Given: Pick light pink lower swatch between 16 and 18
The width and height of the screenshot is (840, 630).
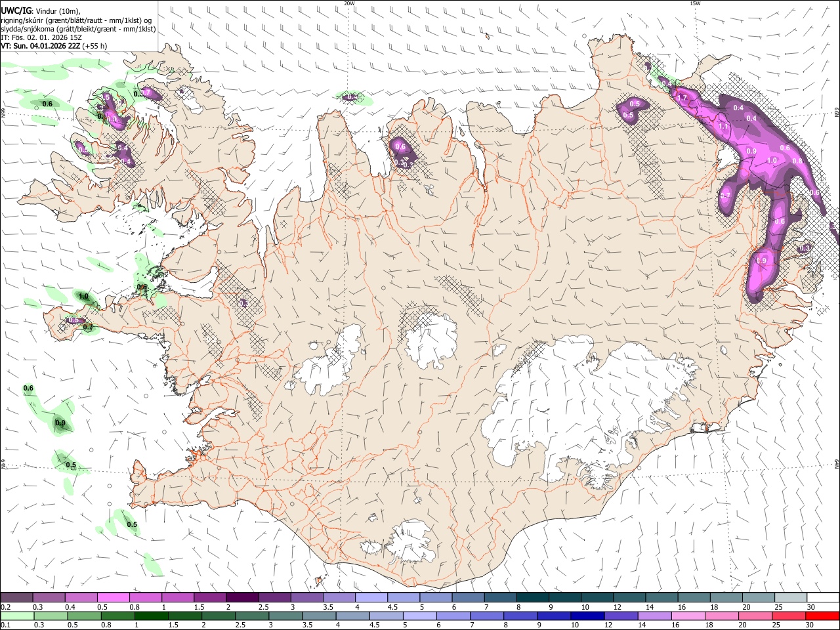Looking at the screenshot, I should click(688, 616).
